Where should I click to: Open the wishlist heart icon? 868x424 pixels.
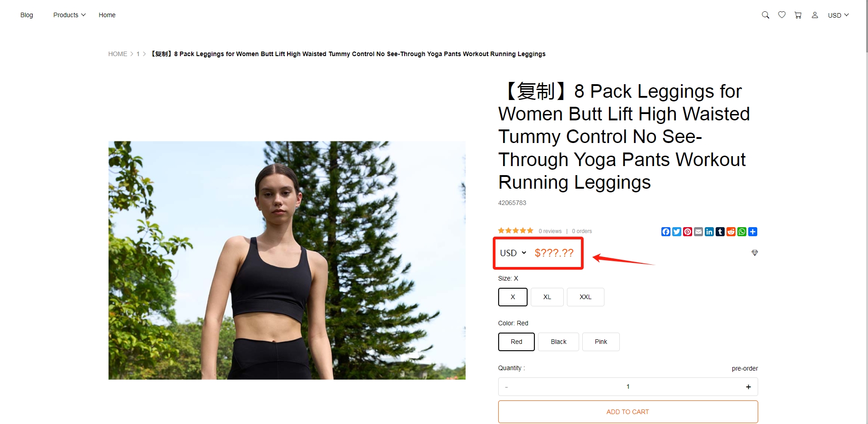coord(782,15)
